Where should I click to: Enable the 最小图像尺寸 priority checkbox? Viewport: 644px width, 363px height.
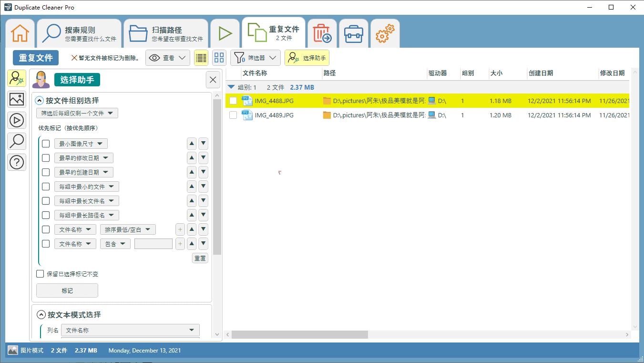coord(46,144)
